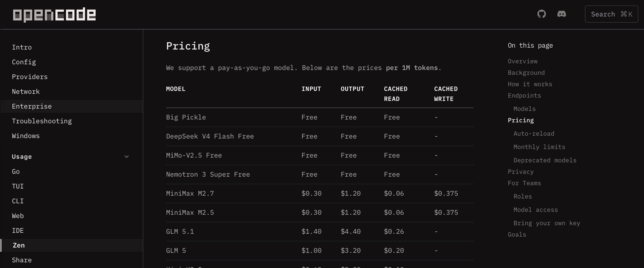Open the TUI usage page

(18, 186)
